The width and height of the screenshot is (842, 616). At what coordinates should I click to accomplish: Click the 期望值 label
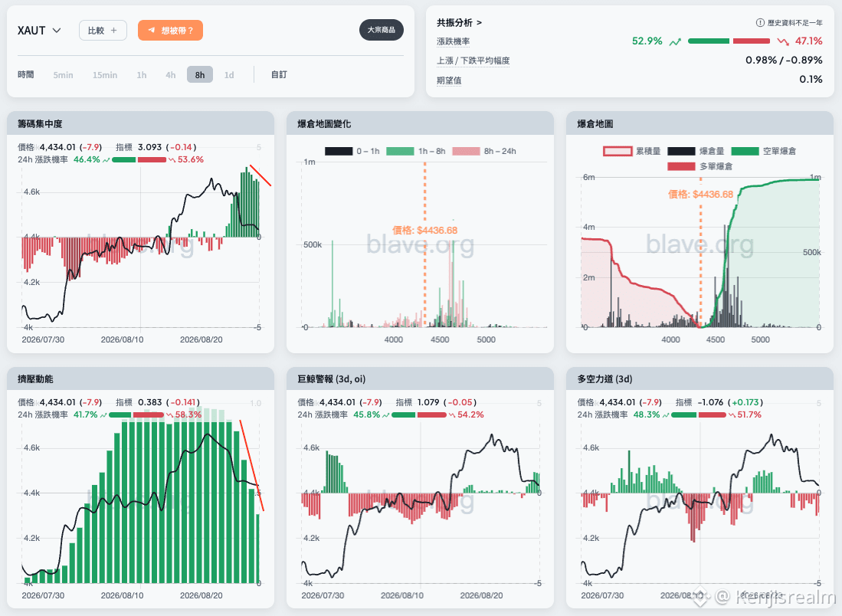[x=449, y=80]
